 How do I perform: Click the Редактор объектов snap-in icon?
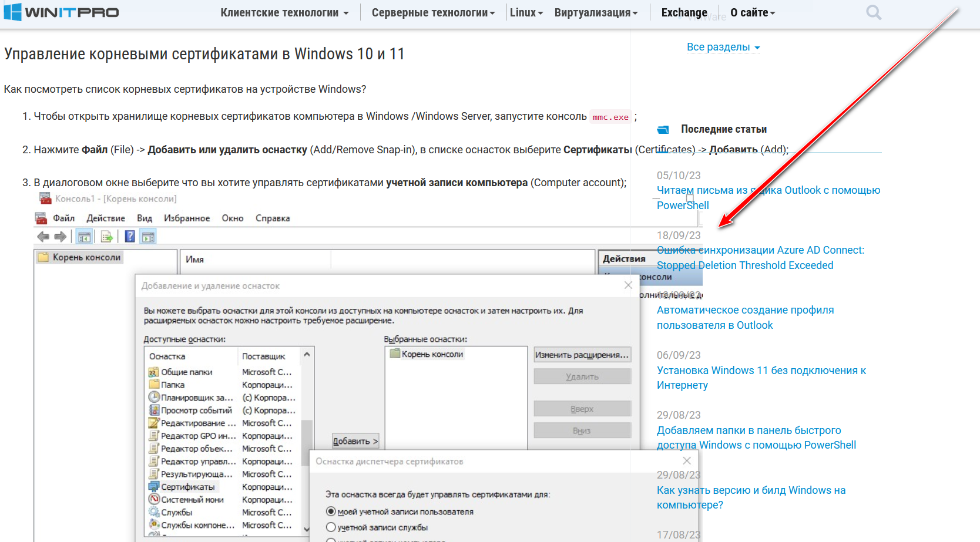(x=154, y=449)
